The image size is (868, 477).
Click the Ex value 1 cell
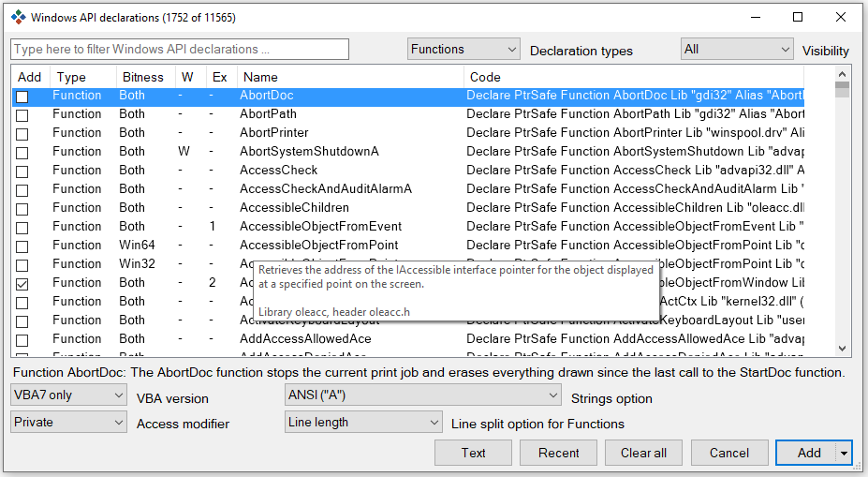pyautogui.click(x=212, y=227)
